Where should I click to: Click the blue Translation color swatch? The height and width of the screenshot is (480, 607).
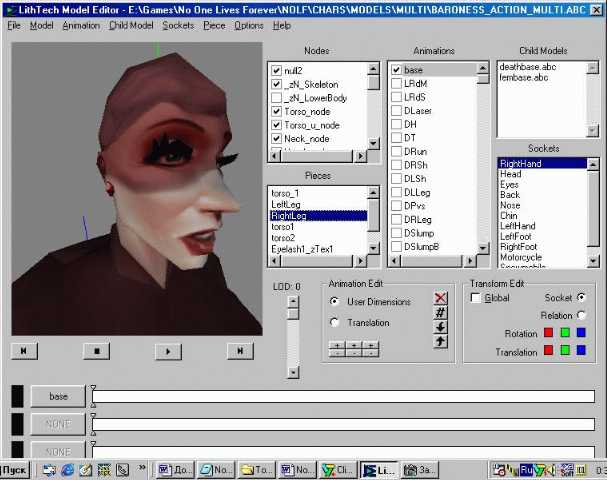click(581, 350)
